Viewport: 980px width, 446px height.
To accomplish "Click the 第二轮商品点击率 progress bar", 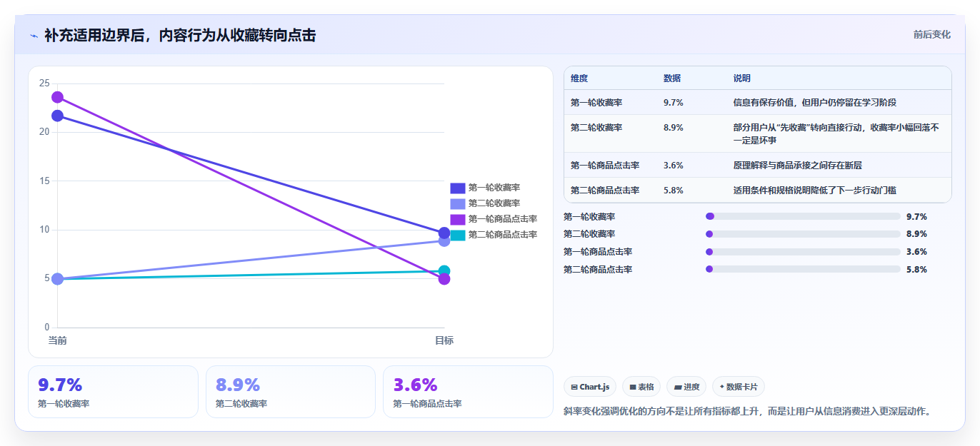I will pos(803,269).
